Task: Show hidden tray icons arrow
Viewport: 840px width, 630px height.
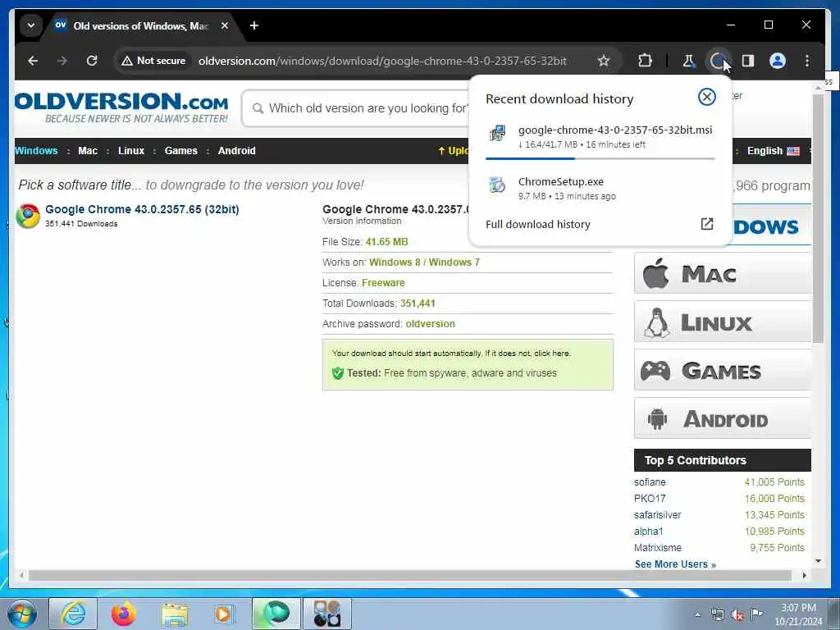Action: tap(697, 615)
